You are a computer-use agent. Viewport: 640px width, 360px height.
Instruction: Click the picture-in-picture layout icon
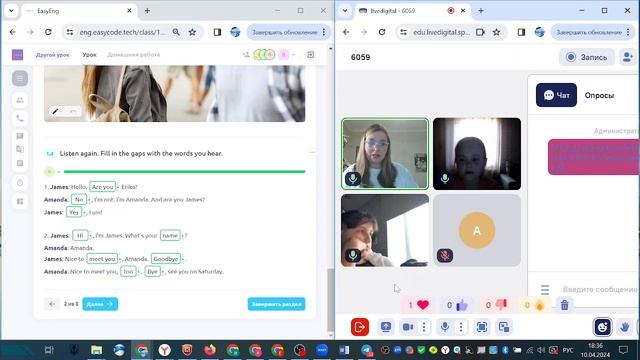click(504, 327)
